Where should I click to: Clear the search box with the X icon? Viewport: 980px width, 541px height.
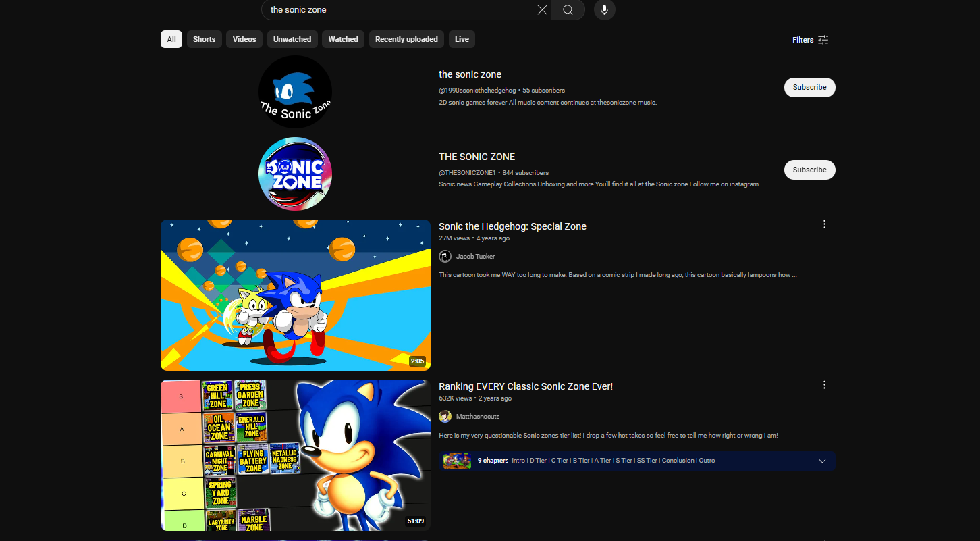coord(542,9)
